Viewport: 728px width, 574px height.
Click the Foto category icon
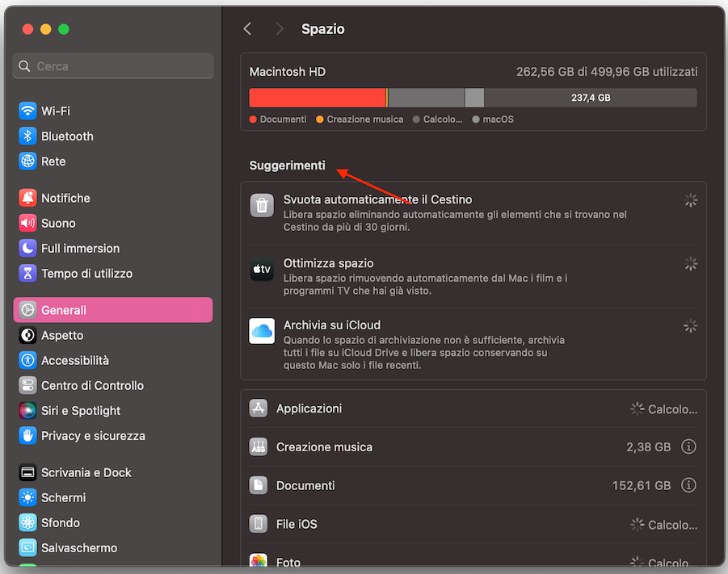click(x=258, y=559)
